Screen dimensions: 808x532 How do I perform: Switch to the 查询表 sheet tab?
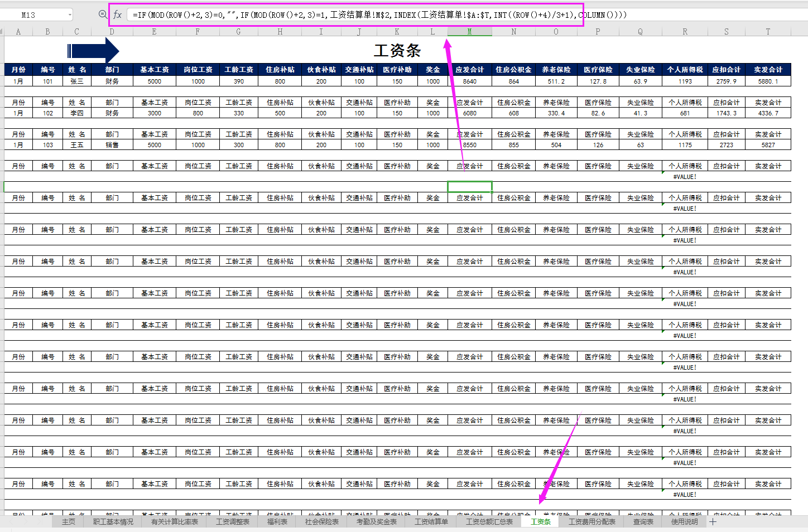tap(643, 522)
